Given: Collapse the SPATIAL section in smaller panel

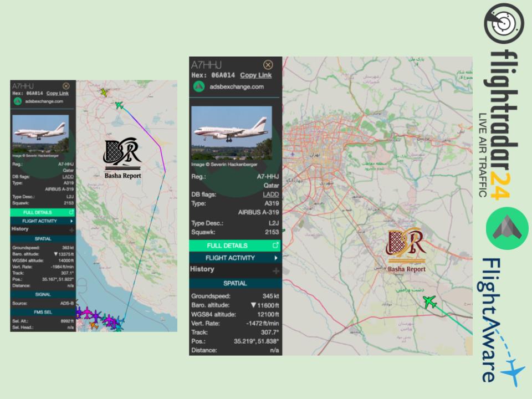Looking at the screenshot, I should coord(43,239).
